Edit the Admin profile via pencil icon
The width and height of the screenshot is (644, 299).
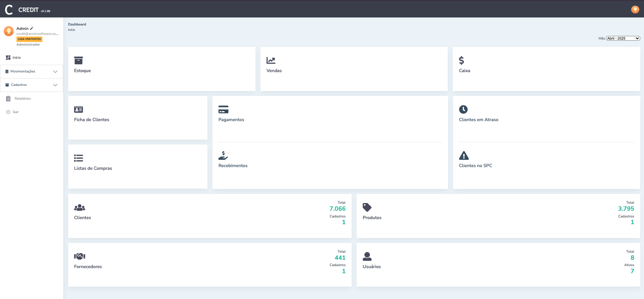click(x=32, y=29)
